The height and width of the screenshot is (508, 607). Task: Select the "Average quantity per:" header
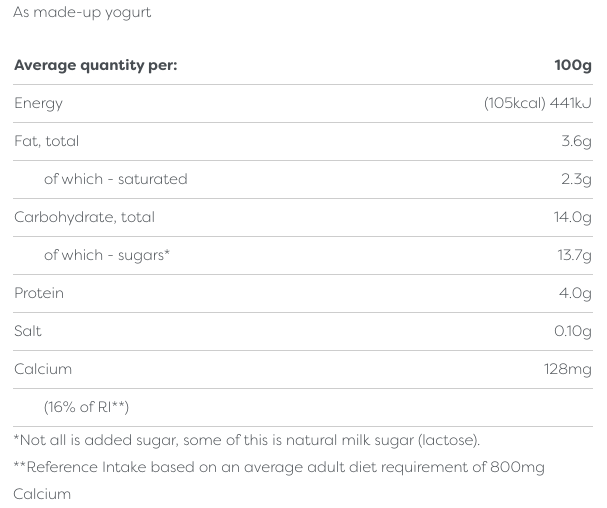tap(95, 66)
